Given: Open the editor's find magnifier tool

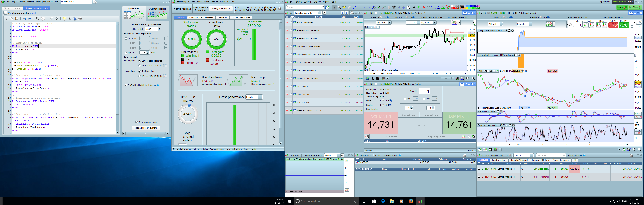Looking at the screenshot, I should (38, 19).
